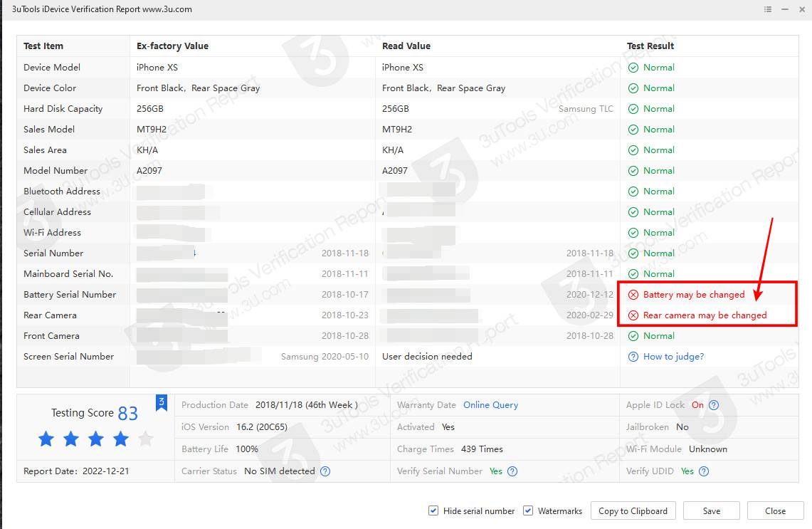The width and height of the screenshot is (812, 529).
Task: Click the Verify UDID Yes value
Action: [687, 471]
